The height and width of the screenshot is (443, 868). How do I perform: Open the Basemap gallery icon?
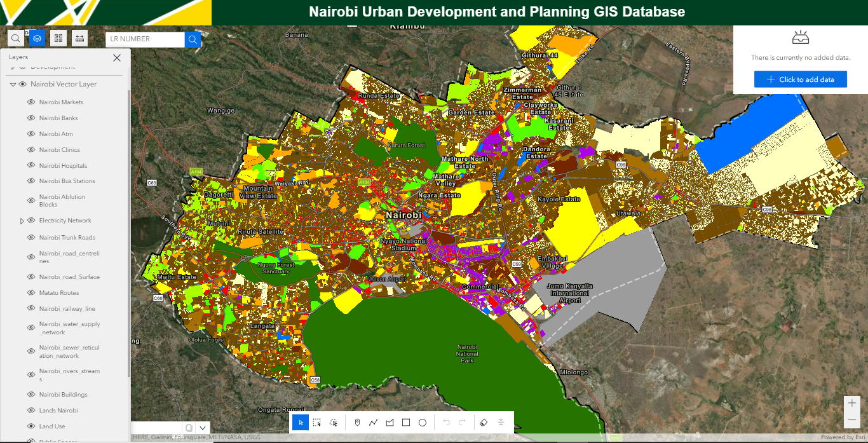coord(58,38)
